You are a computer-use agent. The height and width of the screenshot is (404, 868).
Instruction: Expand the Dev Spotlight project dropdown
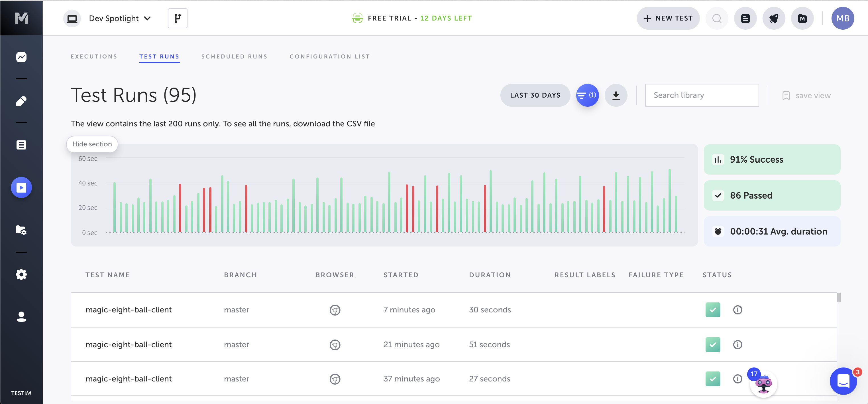coord(120,18)
